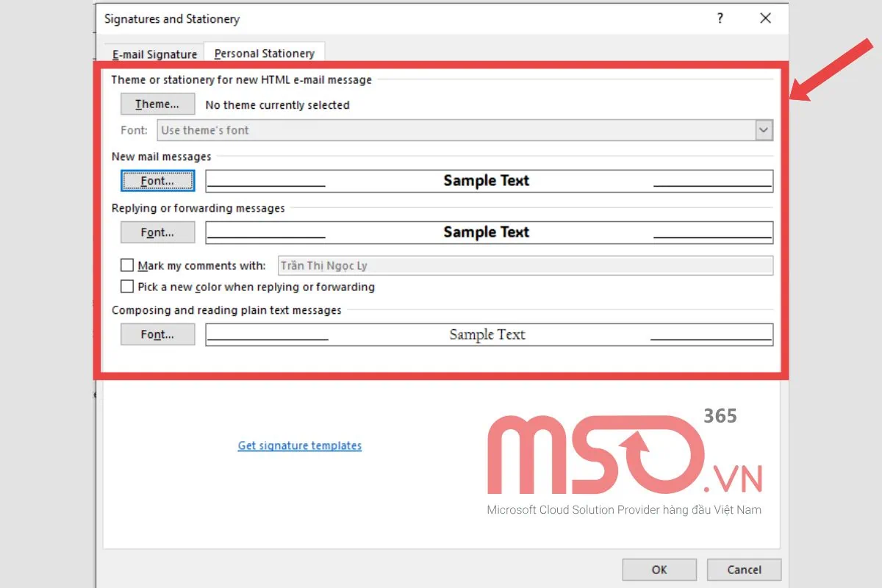Switch to the E-mail Signature tab

(x=154, y=54)
